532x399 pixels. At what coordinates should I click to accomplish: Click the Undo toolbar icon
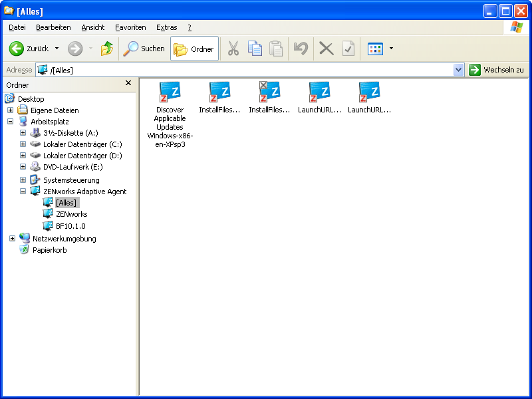click(301, 49)
